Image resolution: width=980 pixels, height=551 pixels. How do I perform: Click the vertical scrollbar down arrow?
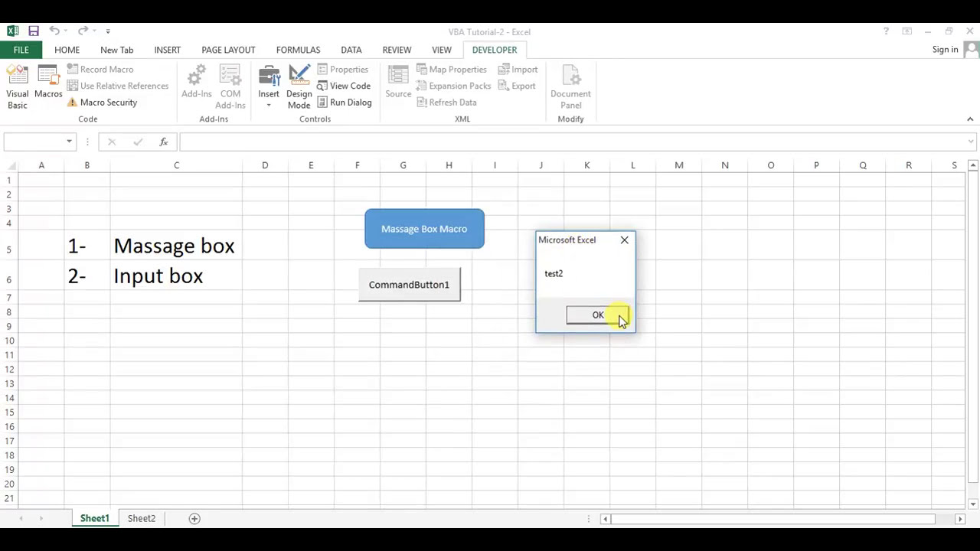[x=973, y=504]
